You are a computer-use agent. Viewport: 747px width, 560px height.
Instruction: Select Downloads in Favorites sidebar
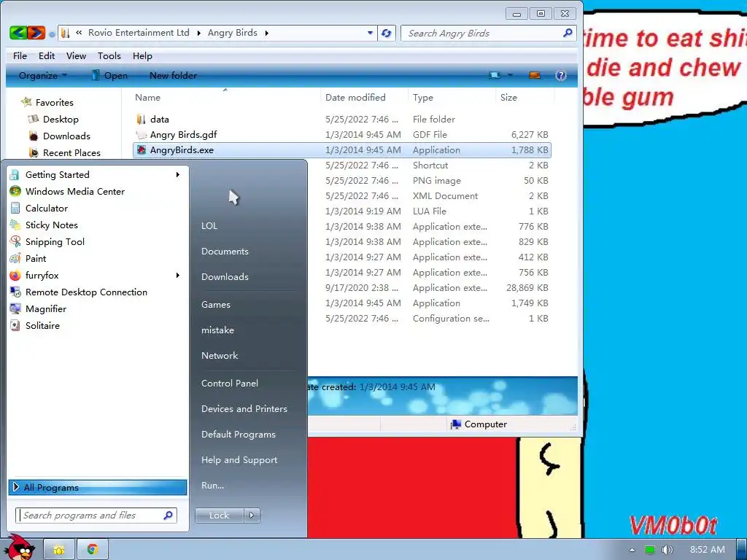pos(66,136)
